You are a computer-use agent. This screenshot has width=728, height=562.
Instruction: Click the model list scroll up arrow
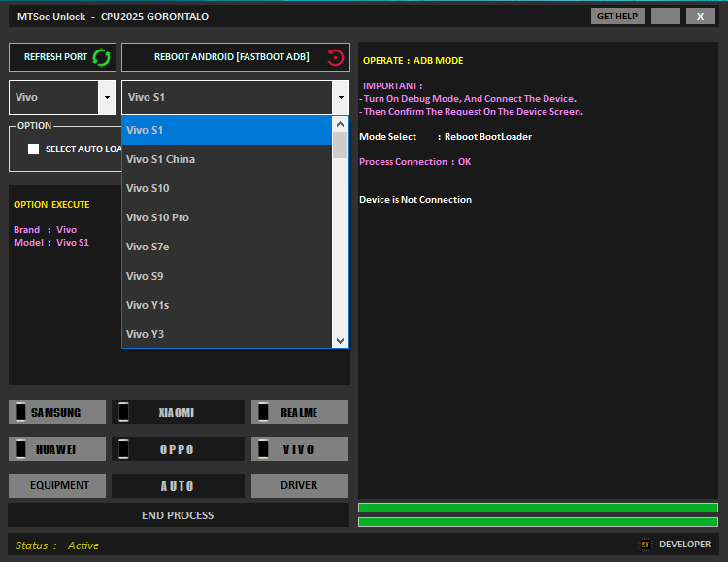[340, 124]
